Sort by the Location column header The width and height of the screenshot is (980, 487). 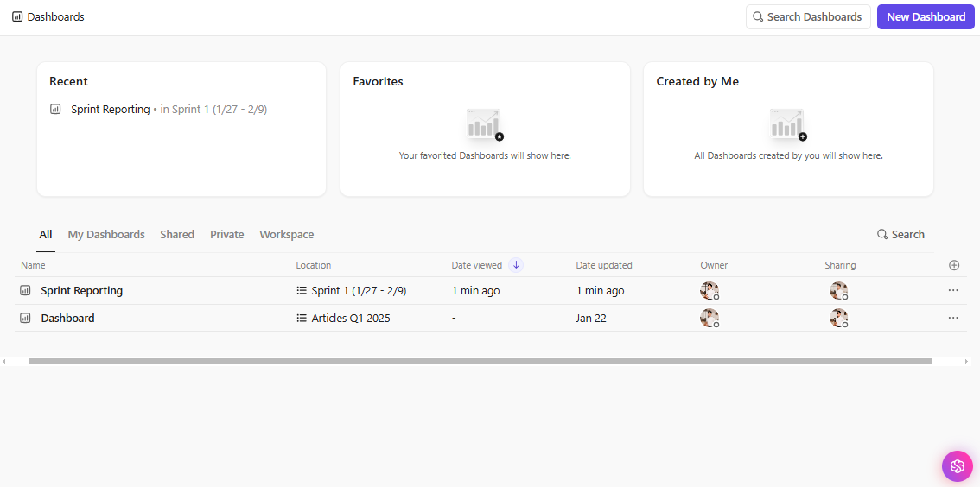(313, 265)
